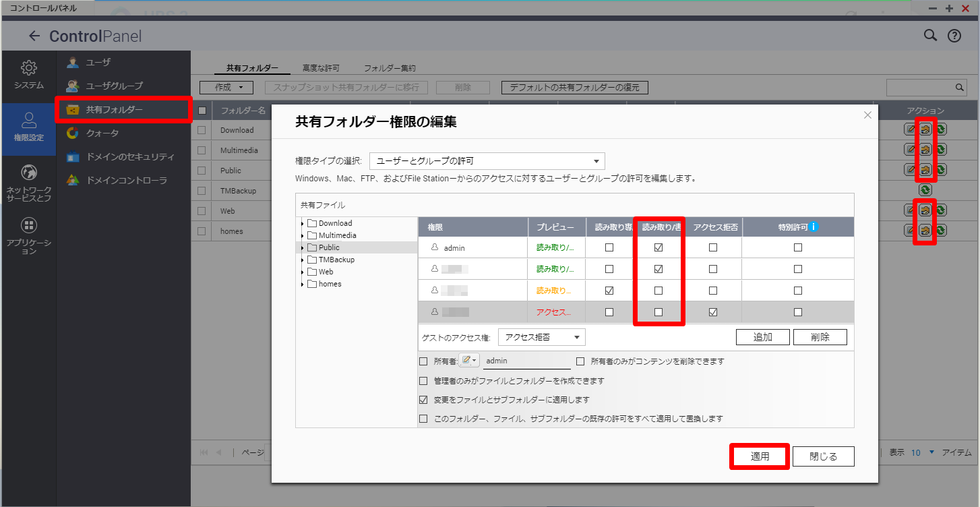Toggle the 所有者 checkbox

[423, 361]
